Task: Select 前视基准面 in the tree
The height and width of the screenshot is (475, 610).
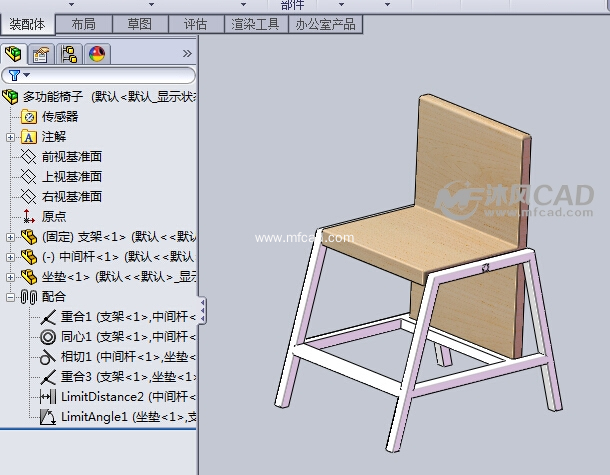Action: coord(72,156)
